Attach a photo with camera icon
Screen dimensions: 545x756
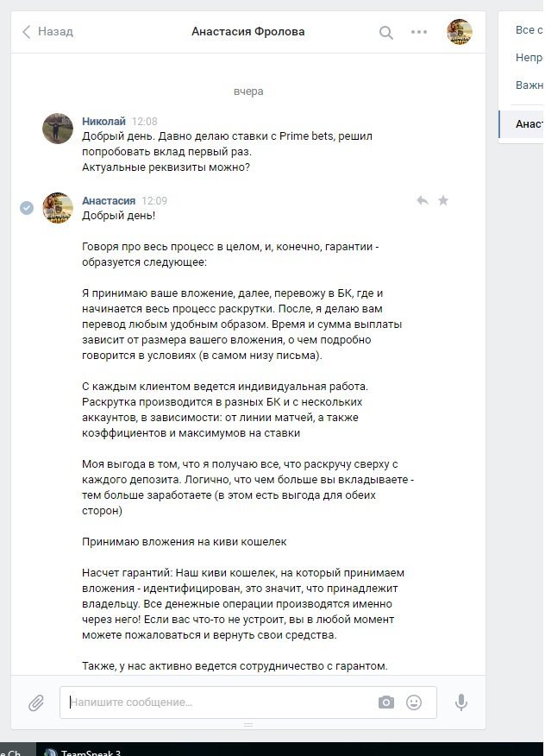click(386, 702)
